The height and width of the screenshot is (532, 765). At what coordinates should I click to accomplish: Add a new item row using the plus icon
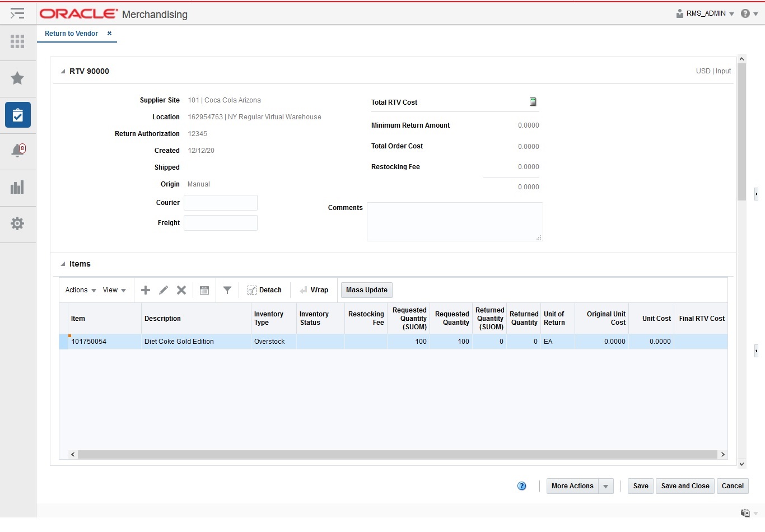tap(145, 290)
